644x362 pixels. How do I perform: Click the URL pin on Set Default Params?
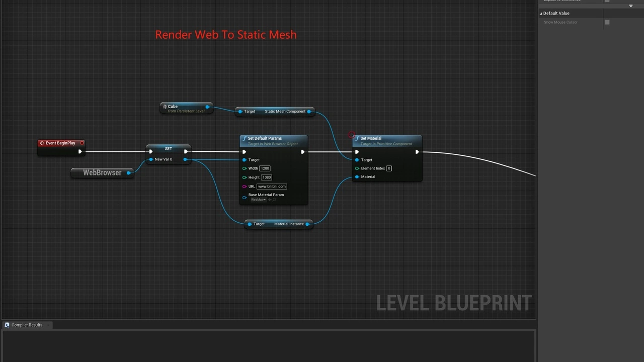point(245,187)
